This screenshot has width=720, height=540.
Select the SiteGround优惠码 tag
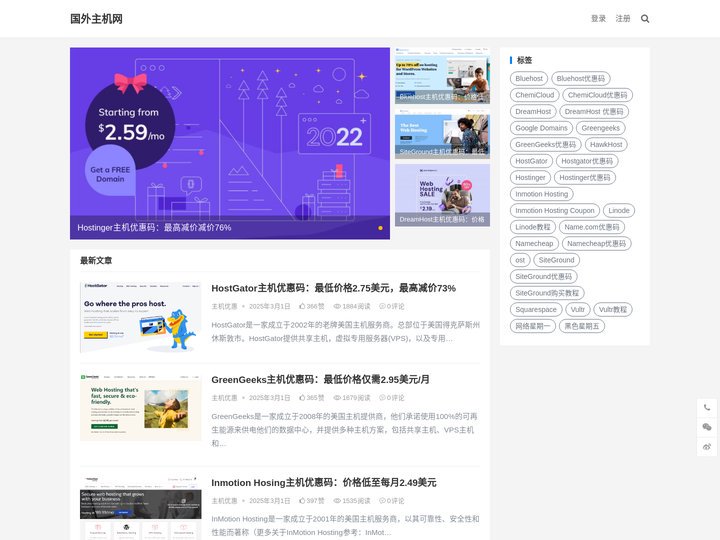pyautogui.click(x=544, y=277)
